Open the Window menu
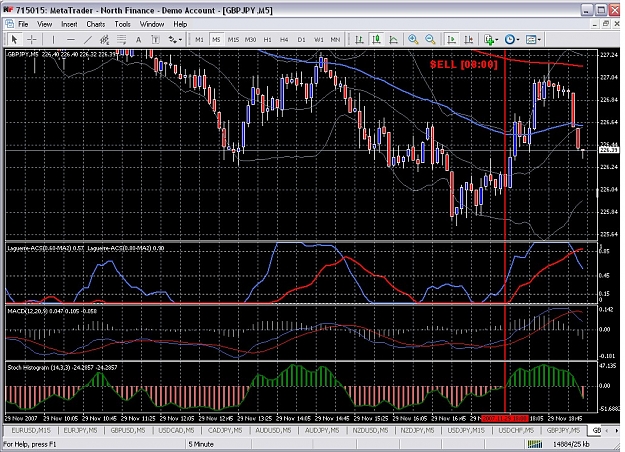The image size is (625, 452). coord(152,24)
